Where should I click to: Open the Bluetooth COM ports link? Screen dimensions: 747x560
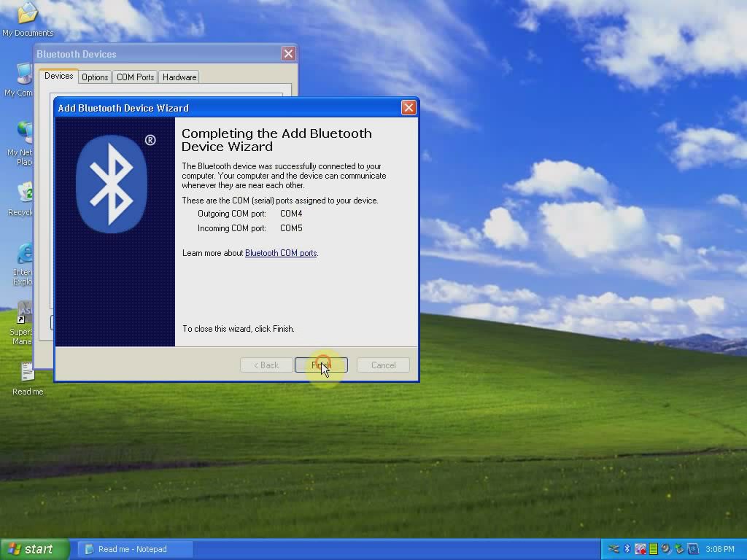(x=281, y=253)
